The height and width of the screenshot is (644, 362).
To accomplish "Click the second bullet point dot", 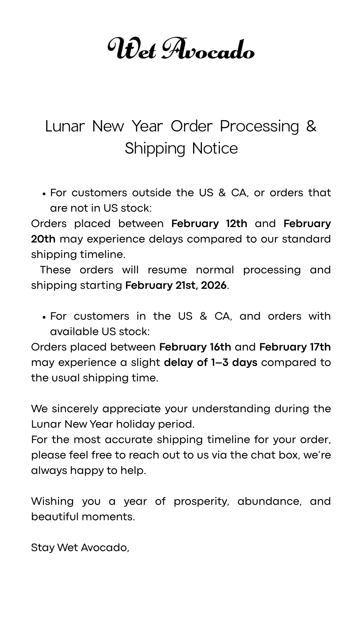I will (44, 317).
